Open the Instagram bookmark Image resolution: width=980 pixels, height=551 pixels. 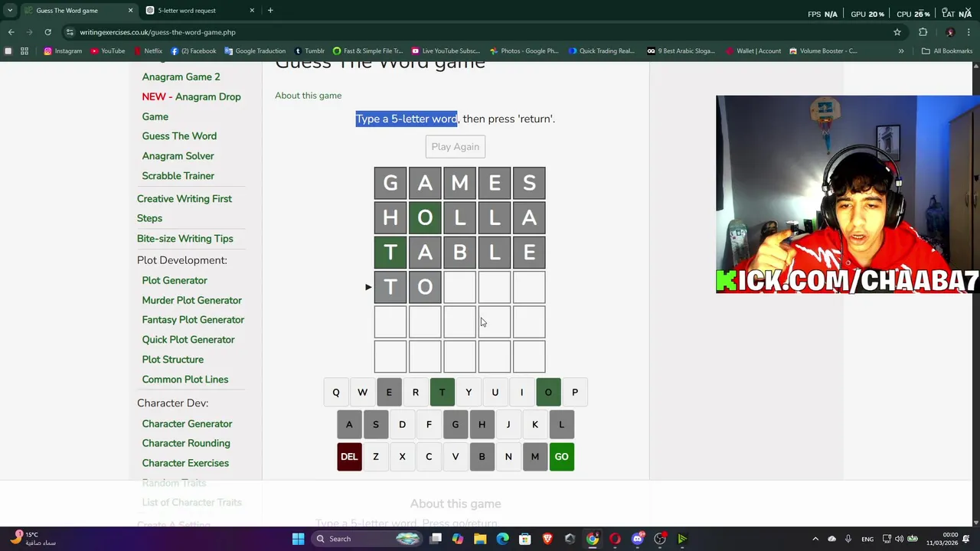[63, 51]
